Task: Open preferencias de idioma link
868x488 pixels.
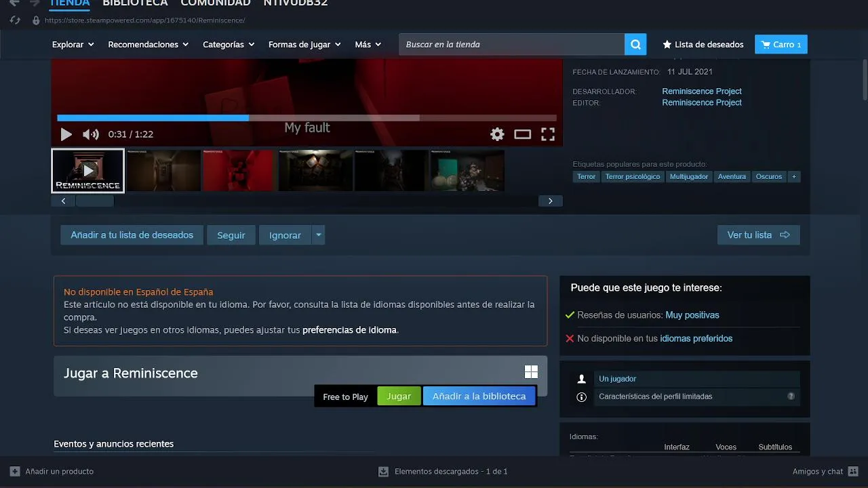Action: (349, 330)
